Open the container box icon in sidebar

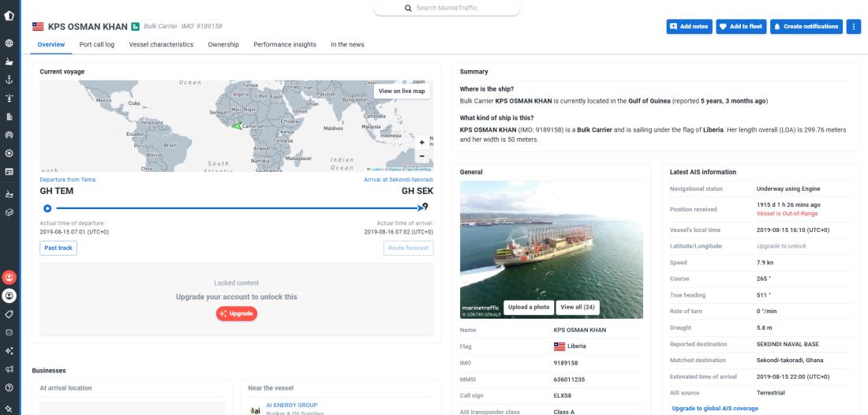pos(9,212)
